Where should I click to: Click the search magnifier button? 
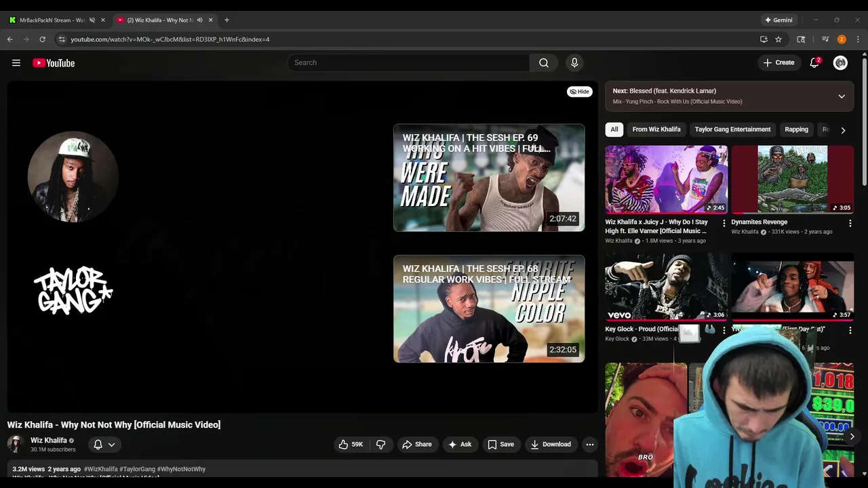pos(544,63)
